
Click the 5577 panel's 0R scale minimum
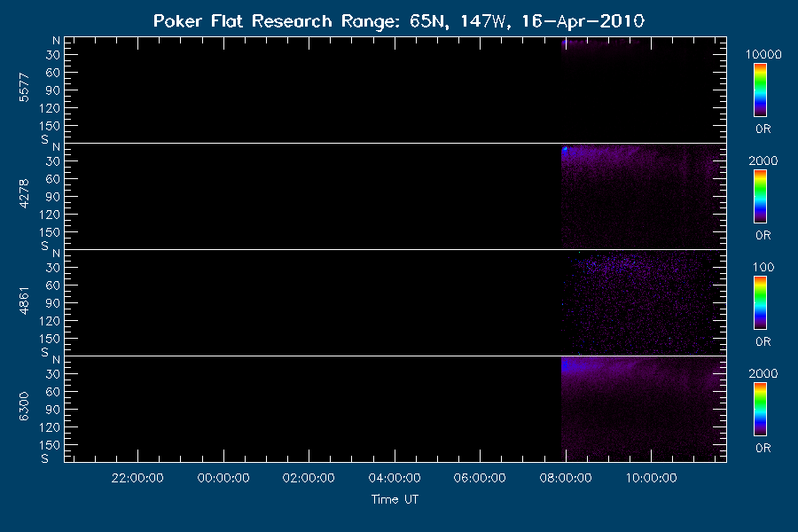point(763,129)
